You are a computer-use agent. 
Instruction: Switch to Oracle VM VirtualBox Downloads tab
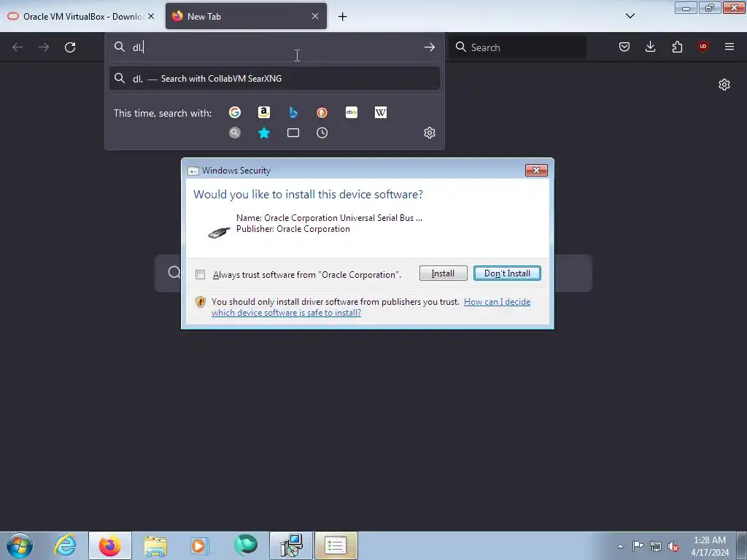(81, 17)
